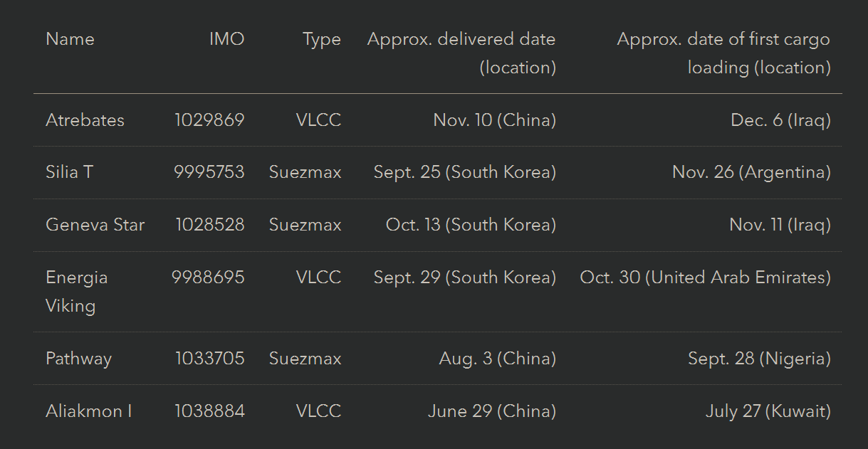This screenshot has width=868, height=449.
Task: Click the Aliakmon I vessel name
Action: point(88,411)
